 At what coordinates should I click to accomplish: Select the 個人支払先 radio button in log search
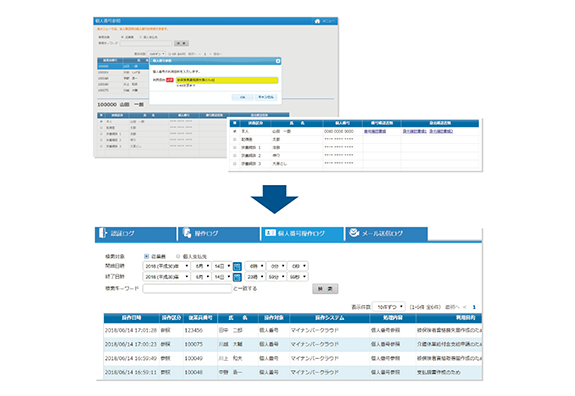[x=178, y=256]
